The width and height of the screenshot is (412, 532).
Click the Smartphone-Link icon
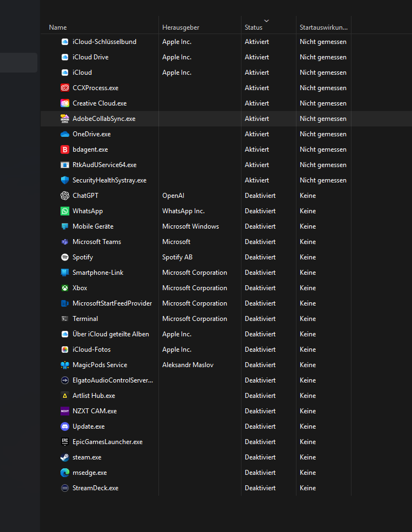tap(65, 273)
